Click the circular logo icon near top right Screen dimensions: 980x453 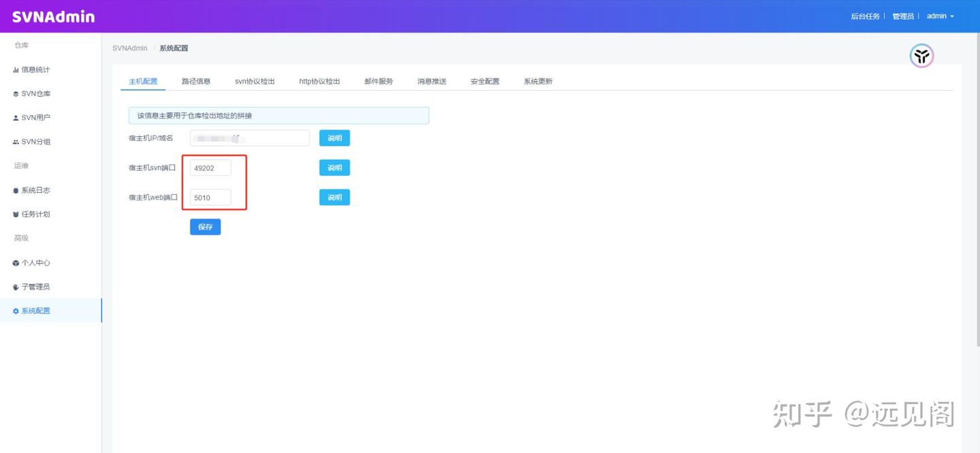pos(921,57)
